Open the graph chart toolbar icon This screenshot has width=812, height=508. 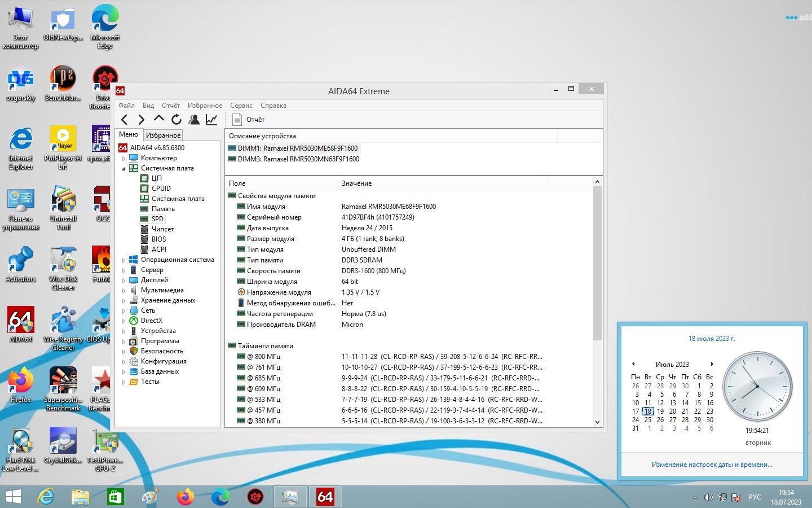point(211,119)
